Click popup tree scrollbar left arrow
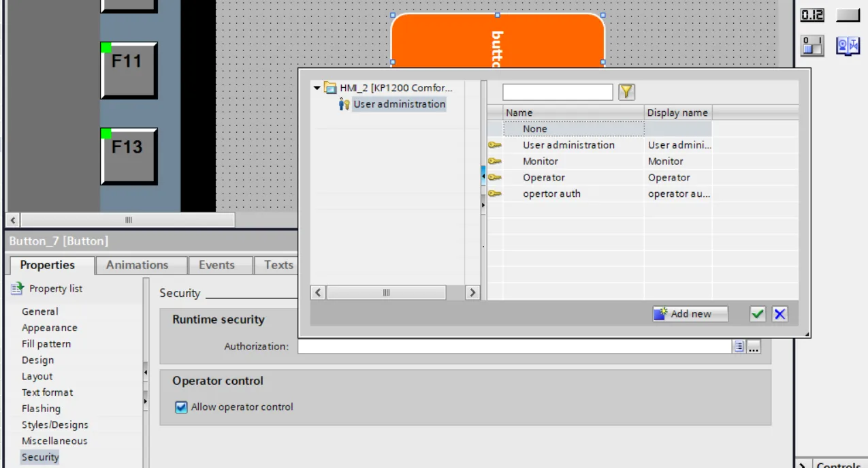 tap(318, 293)
